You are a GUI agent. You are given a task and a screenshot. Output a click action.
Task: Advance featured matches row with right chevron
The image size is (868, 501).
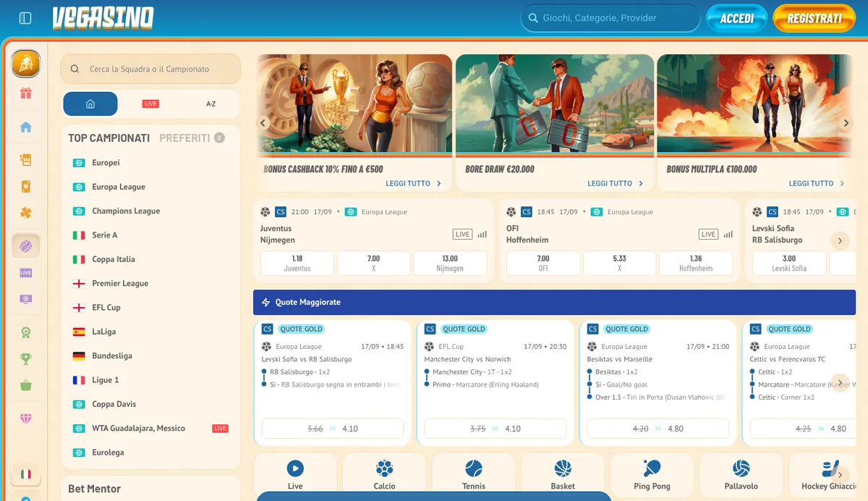tap(840, 240)
